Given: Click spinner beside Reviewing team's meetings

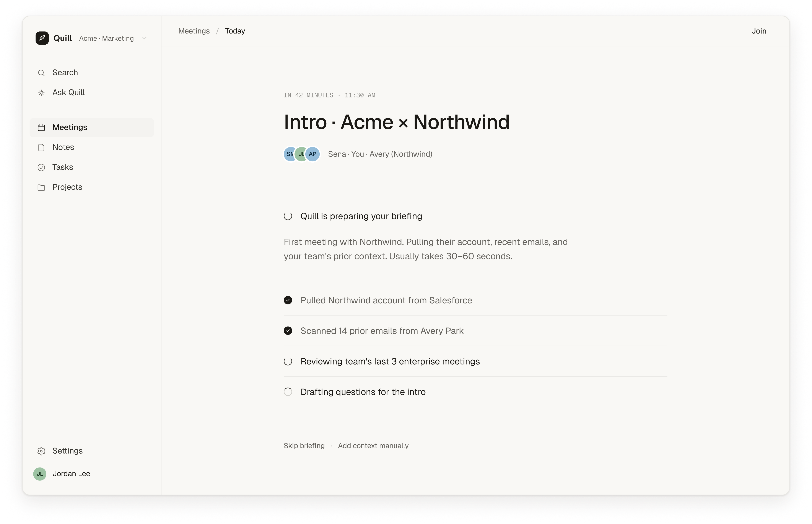Looking at the screenshot, I should (x=288, y=361).
